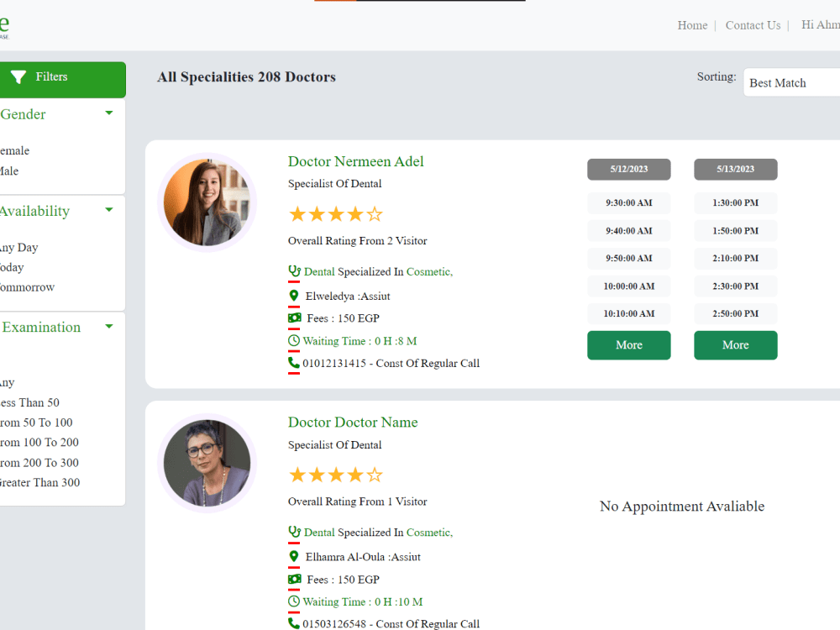The height and width of the screenshot is (630, 840).
Task: Open Contact Us page
Action: point(753,25)
